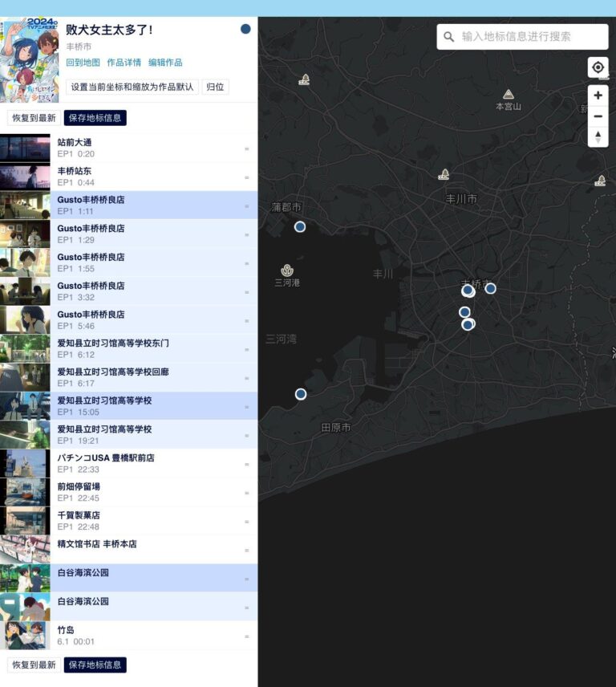Image resolution: width=616 pixels, height=687 pixels.
Task: Open 回到地图 link
Action: click(83, 63)
